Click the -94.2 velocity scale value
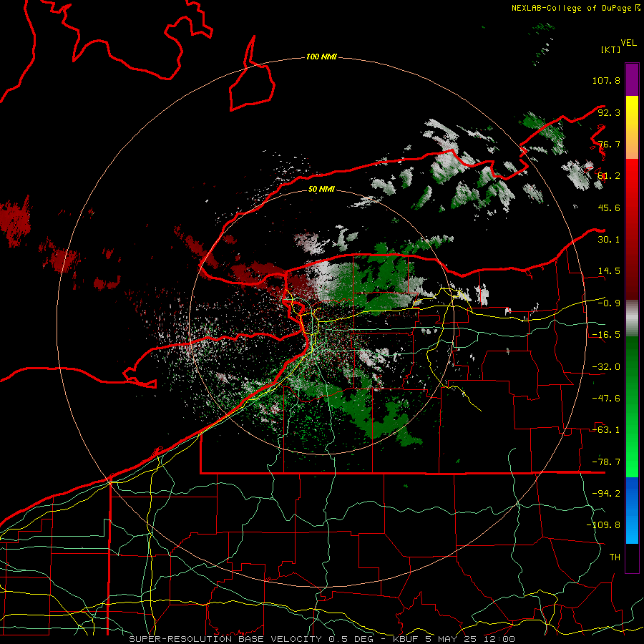The width and height of the screenshot is (644, 644). click(606, 494)
